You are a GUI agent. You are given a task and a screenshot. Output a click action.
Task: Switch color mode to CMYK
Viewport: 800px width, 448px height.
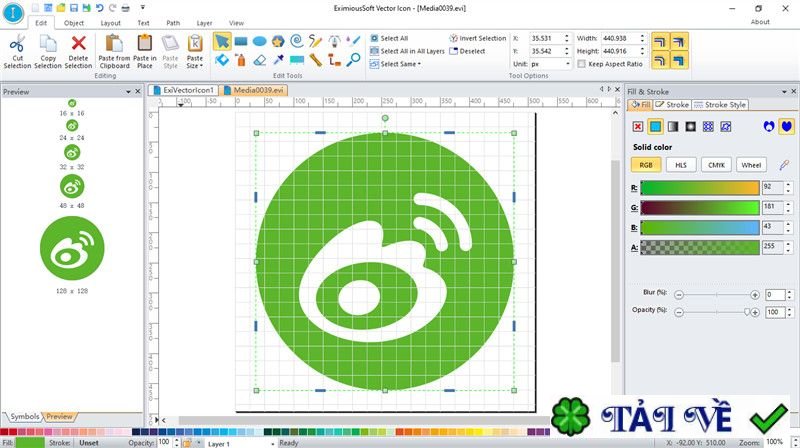pyautogui.click(x=716, y=165)
